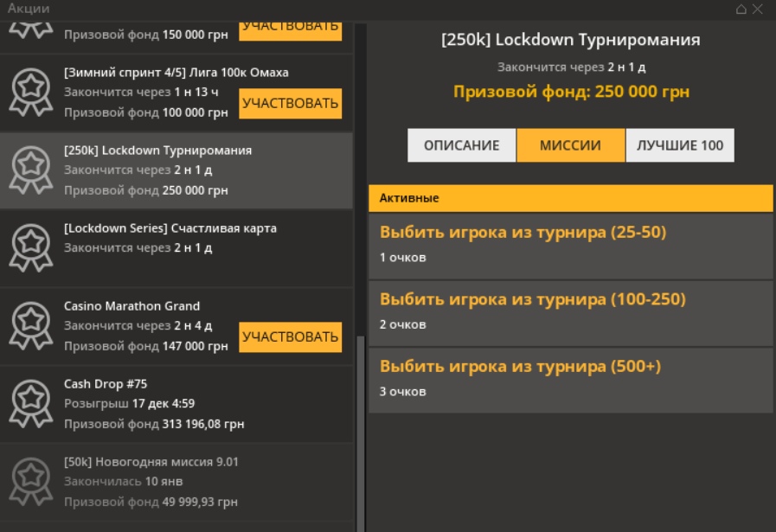Select [250k] Lockdown Турниромания in list
This screenshot has width=776, height=532.
pyautogui.click(x=176, y=170)
